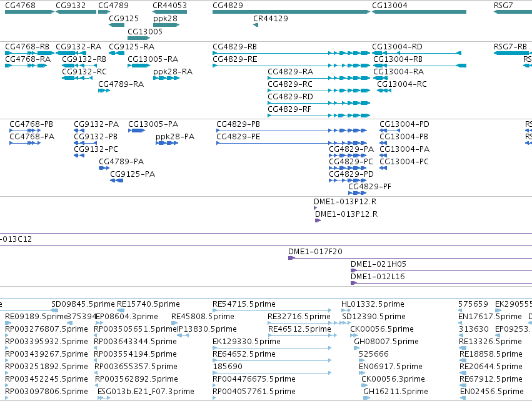Select transcript ppk28-RA

coord(173,72)
